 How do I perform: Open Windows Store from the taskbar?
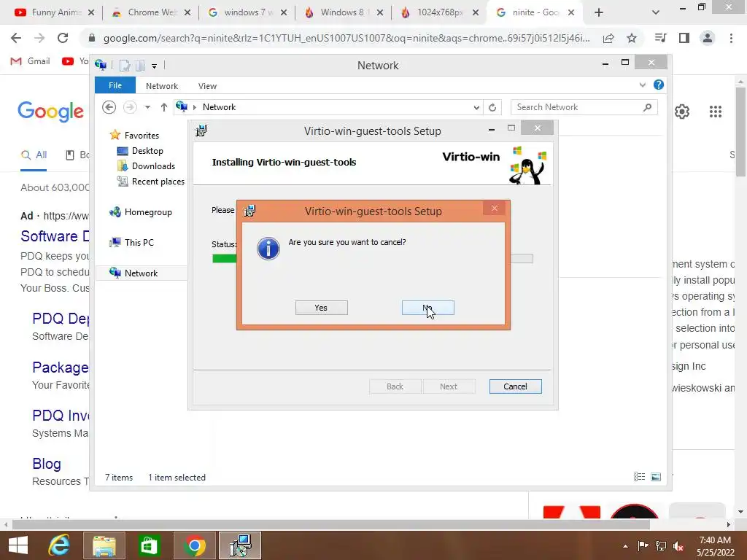(x=149, y=545)
